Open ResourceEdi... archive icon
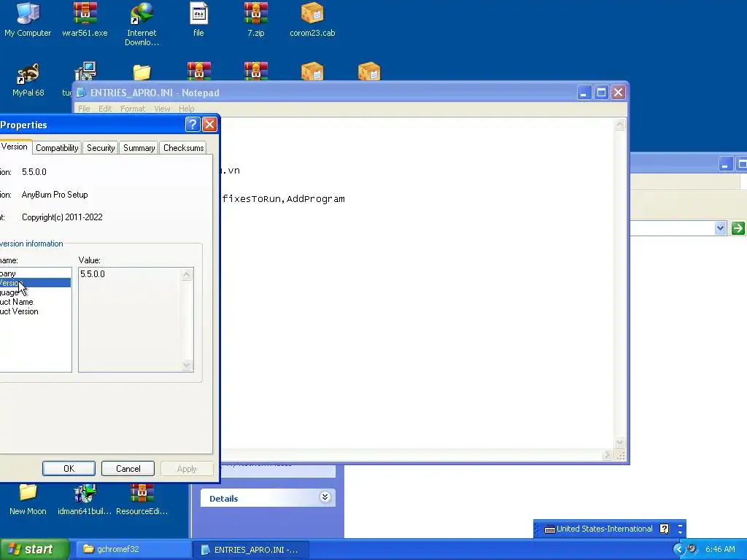747x560 pixels. tap(142, 499)
